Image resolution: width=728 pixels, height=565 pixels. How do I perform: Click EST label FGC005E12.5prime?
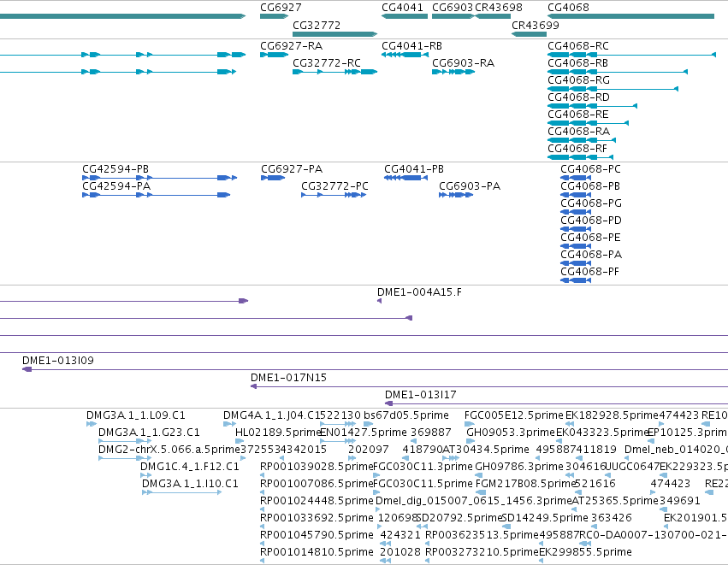coord(513,415)
